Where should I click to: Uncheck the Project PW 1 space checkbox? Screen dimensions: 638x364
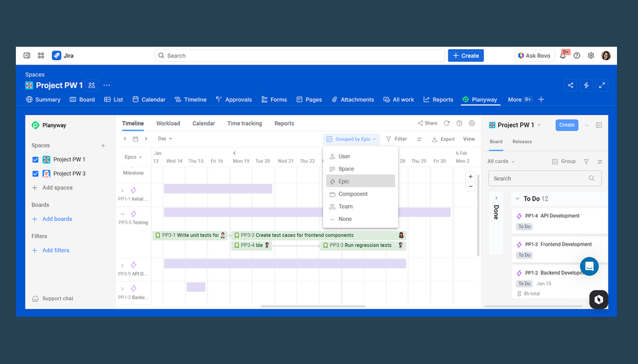coord(35,160)
